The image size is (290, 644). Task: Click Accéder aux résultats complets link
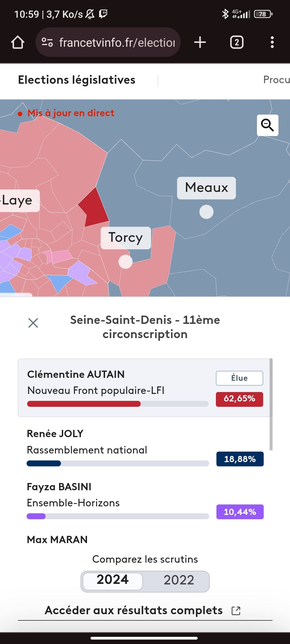pyautogui.click(x=134, y=610)
